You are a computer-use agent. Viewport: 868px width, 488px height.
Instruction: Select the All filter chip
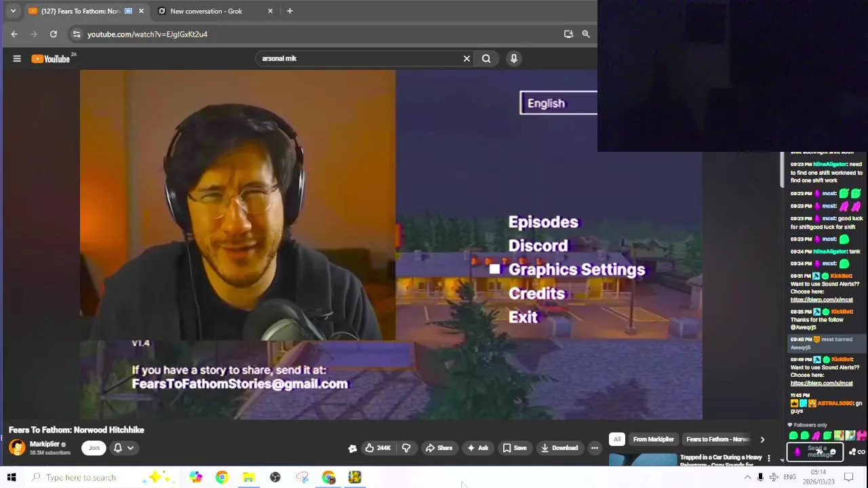[617, 439]
